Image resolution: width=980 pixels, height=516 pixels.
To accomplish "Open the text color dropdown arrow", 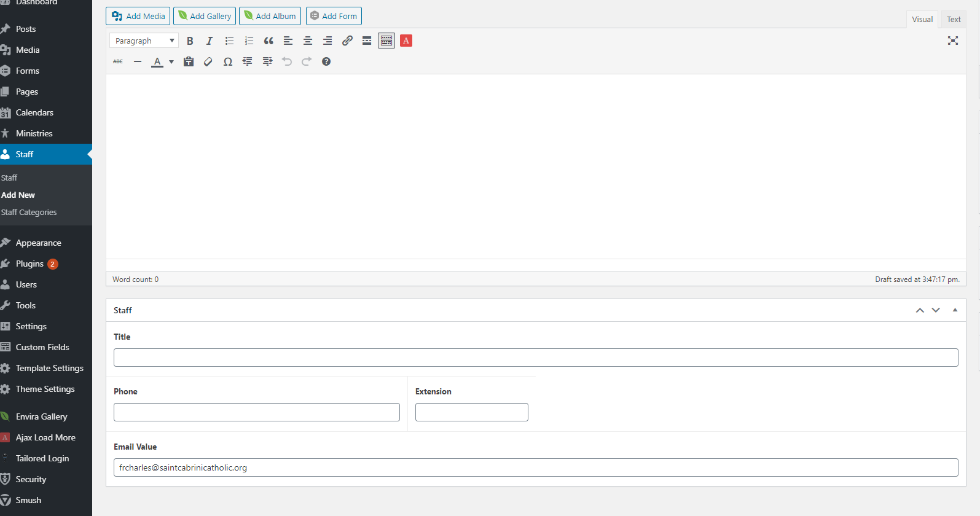I will (171, 61).
